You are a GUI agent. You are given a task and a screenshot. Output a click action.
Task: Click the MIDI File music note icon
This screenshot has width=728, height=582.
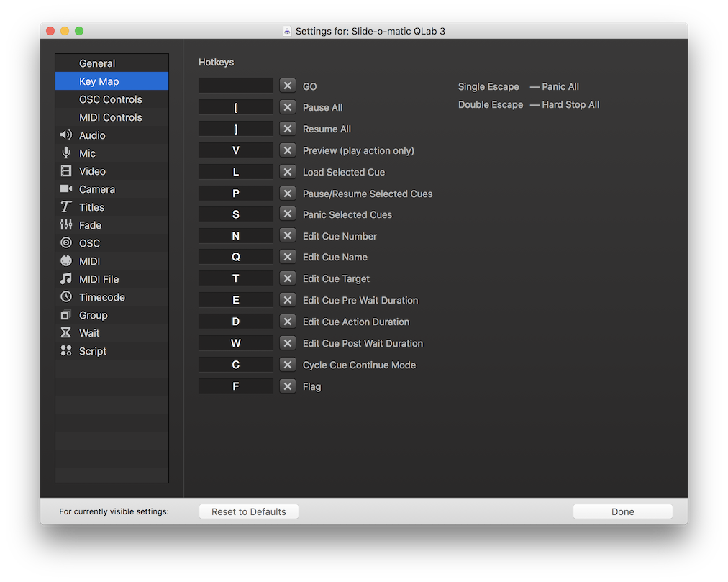(66, 279)
